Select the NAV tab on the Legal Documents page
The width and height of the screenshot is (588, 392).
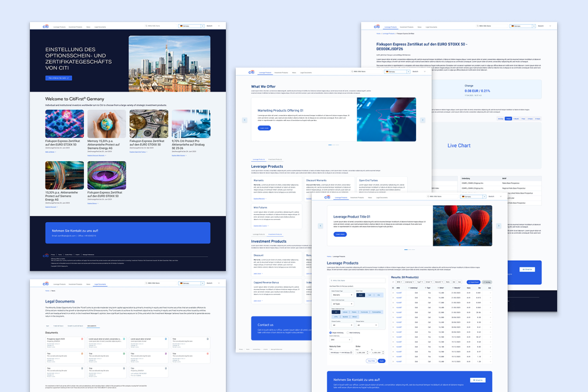click(48, 326)
